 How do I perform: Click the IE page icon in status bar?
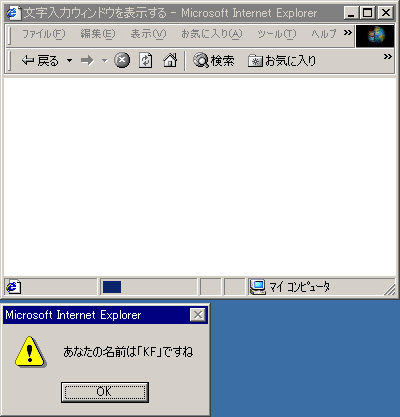(x=14, y=287)
